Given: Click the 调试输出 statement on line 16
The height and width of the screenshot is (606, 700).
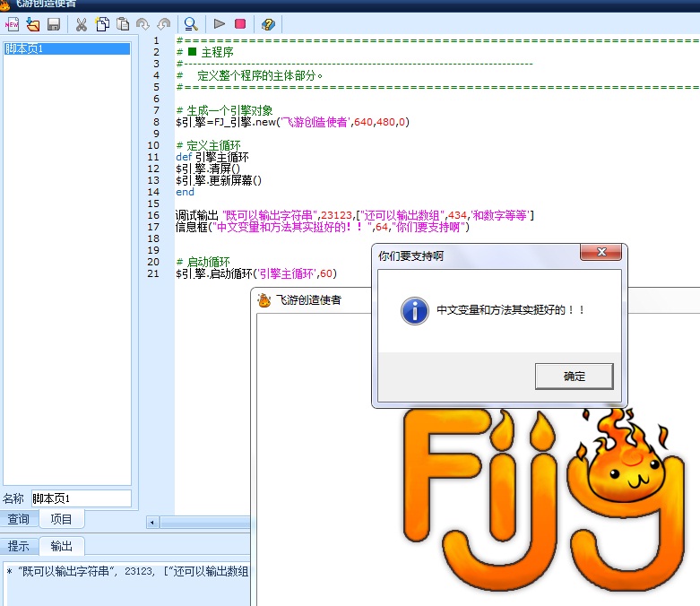Looking at the screenshot, I should tap(355, 215).
